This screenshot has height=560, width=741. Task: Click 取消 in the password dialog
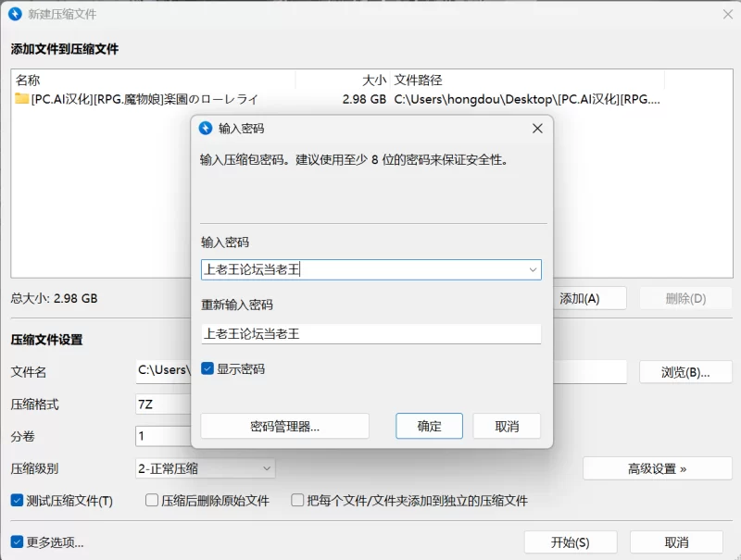pos(507,426)
